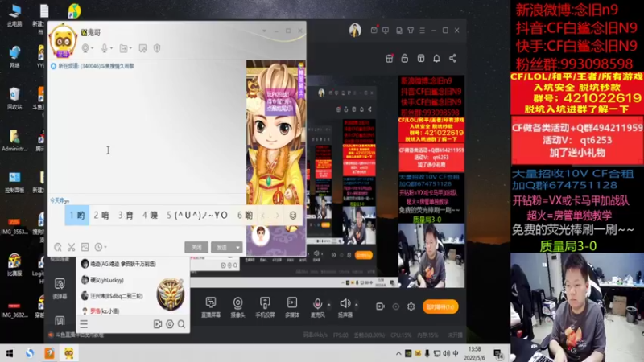
Task: Open the chat history clock icon
Action: [x=98, y=247]
